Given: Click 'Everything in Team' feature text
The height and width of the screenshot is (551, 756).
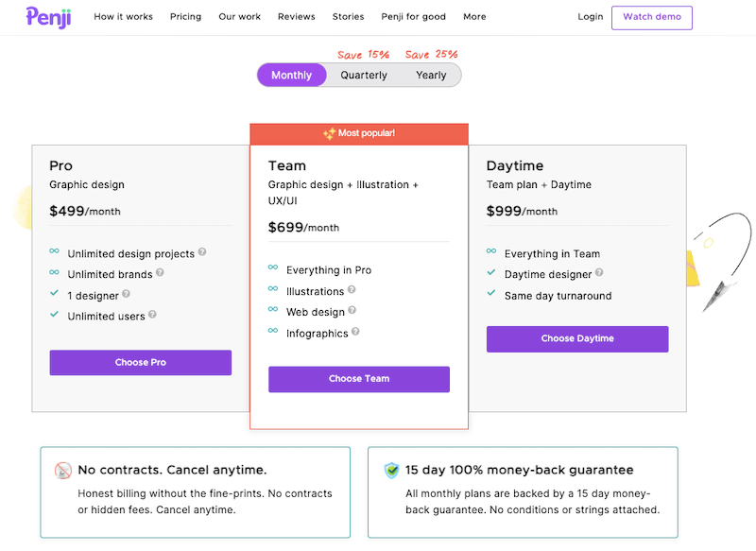Looking at the screenshot, I should [x=553, y=254].
